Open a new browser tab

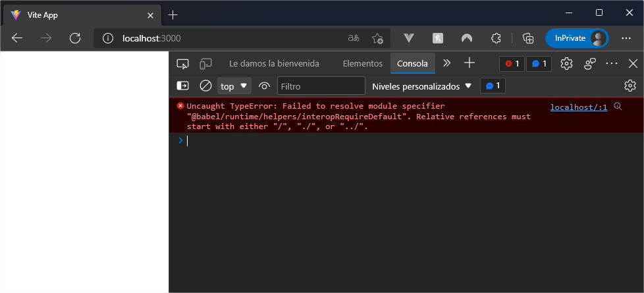173,15
